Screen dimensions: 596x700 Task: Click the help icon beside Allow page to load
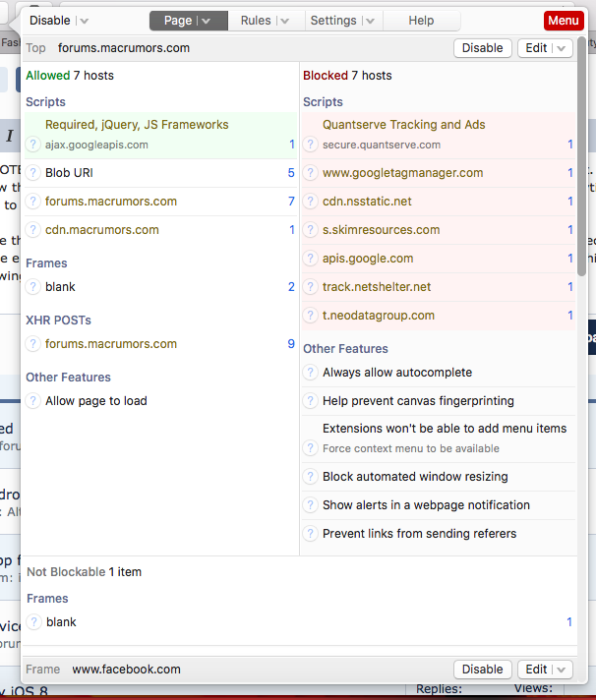[x=32, y=401]
